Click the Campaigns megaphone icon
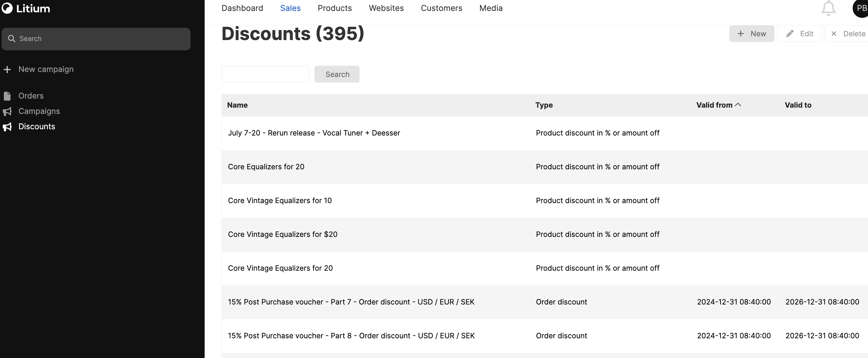Viewport: 868px width, 358px height. [x=7, y=111]
